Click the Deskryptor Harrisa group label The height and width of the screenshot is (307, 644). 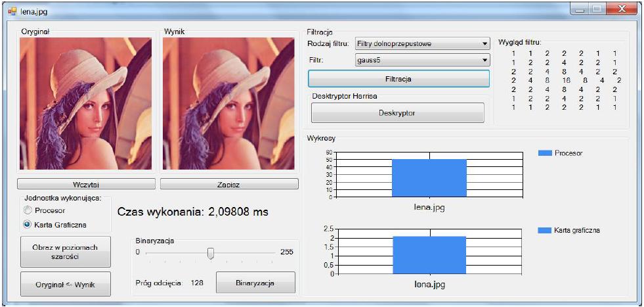(345, 96)
